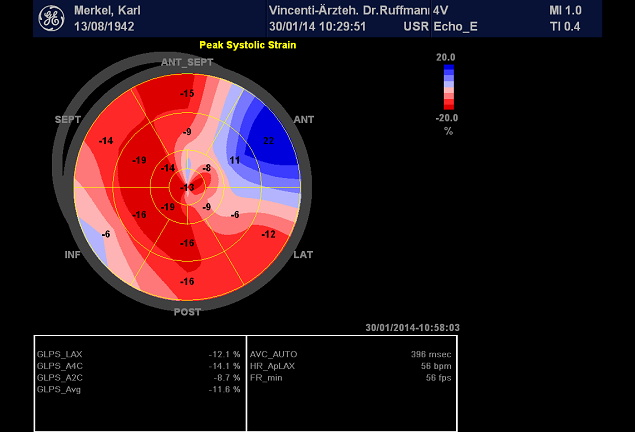Click the segment value 11
635x432 pixels.
pyautogui.click(x=234, y=160)
